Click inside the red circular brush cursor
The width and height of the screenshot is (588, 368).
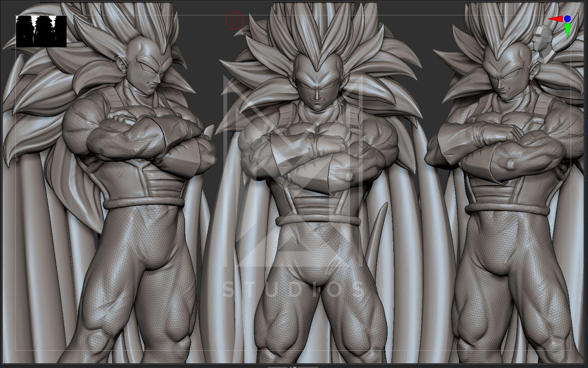234,20
